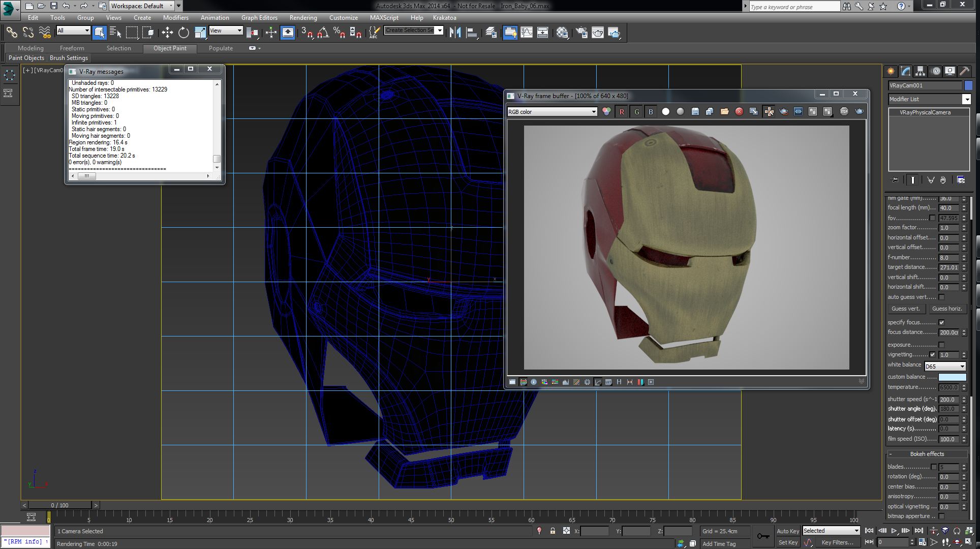This screenshot has height=549, width=980.
Task: Click the VRayCam001 object color swatch
Action: point(968,86)
